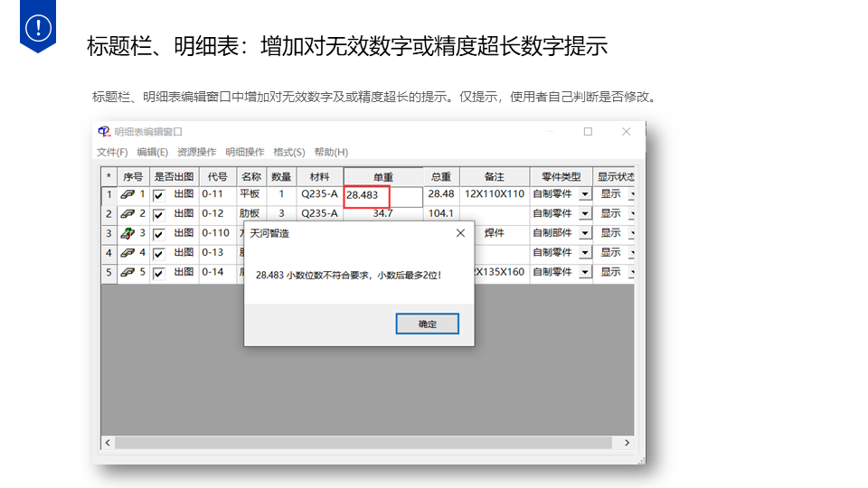868x488 pixels.
Task: Select the 总重 cell 104.1
Action: point(441,213)
